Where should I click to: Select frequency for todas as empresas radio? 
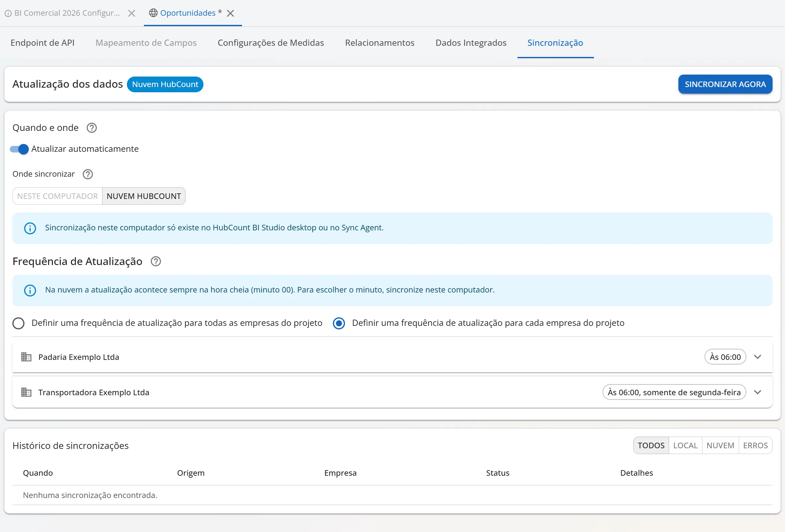(18, 323)
